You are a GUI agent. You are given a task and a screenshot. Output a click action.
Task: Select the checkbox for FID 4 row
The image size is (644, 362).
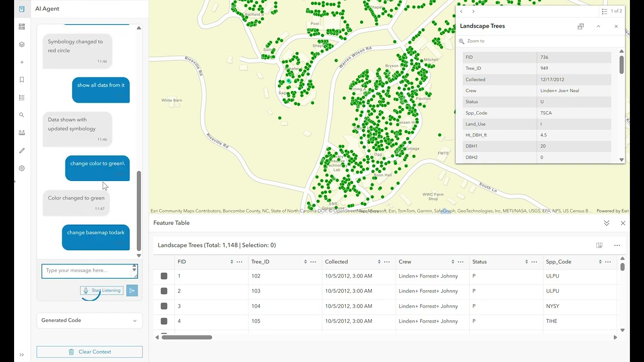164,321
